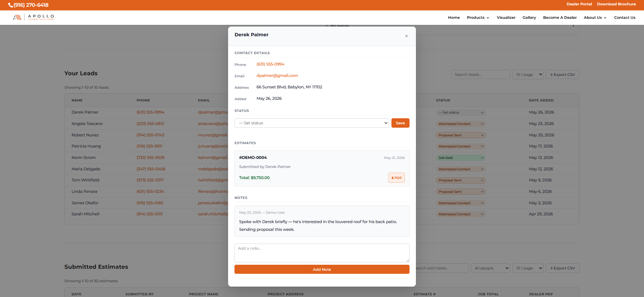Click the Search leads field
The image size is (644, 297).
(480, 75)
